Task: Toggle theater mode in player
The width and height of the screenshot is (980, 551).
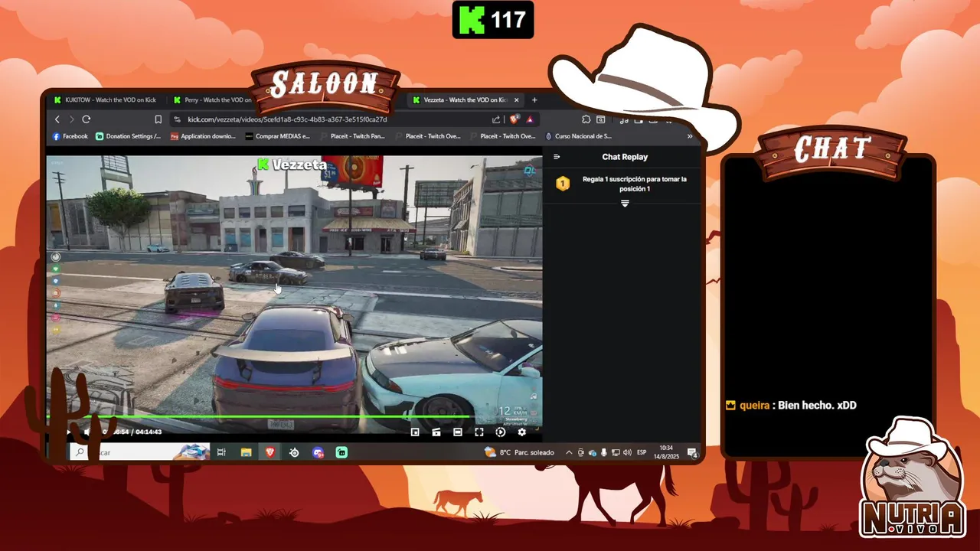Action: coord(458,432)
